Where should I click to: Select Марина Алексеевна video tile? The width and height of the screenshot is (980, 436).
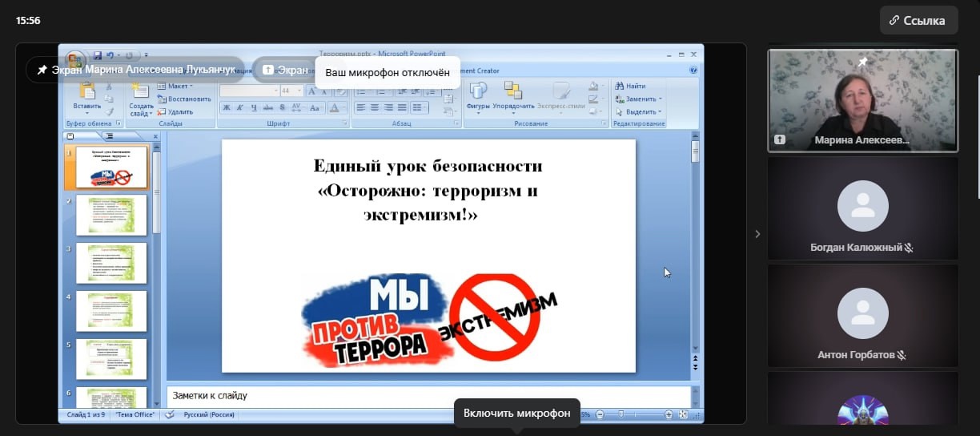[x=863, y=101]
